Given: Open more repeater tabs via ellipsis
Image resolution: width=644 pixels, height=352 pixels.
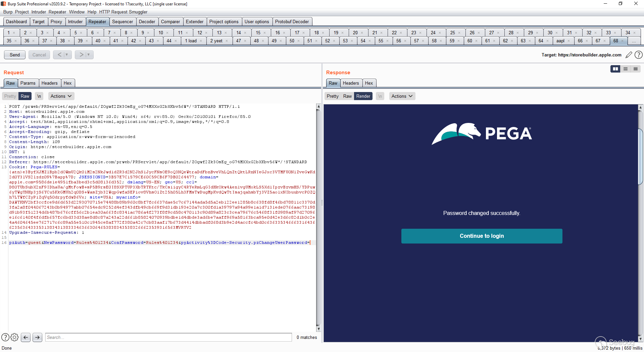Looking at the screenshot, I should pos(634,41).
